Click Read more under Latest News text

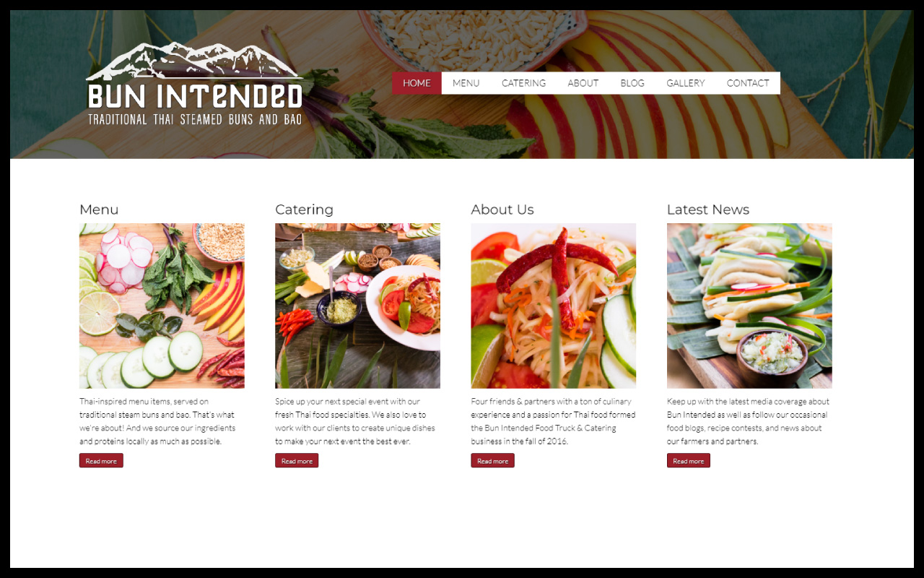tap(689, 461)
